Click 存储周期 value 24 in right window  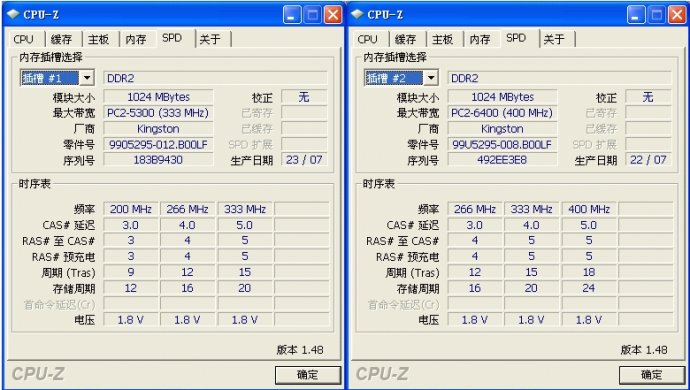589,288
